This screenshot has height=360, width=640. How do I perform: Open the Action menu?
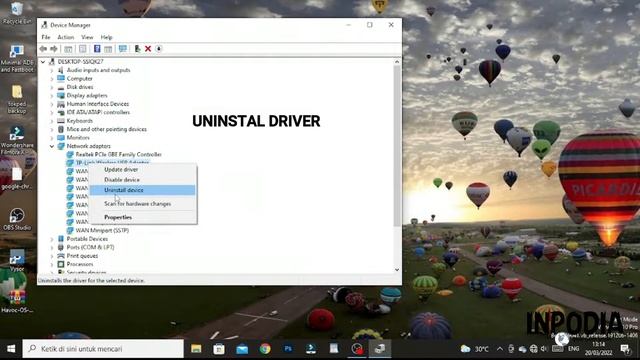(66, 37)
